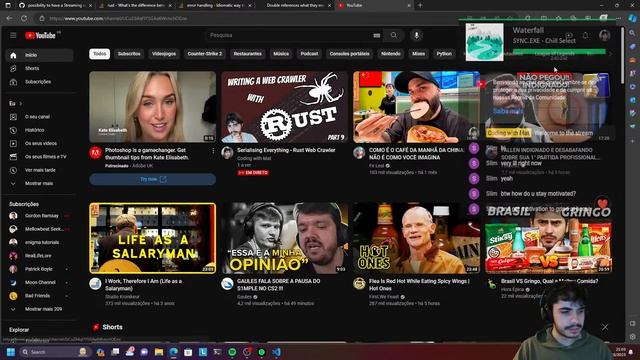Open YouTube notifications bell
The height and width of the screenshot is (360, 640).
[x=585, y=36]
